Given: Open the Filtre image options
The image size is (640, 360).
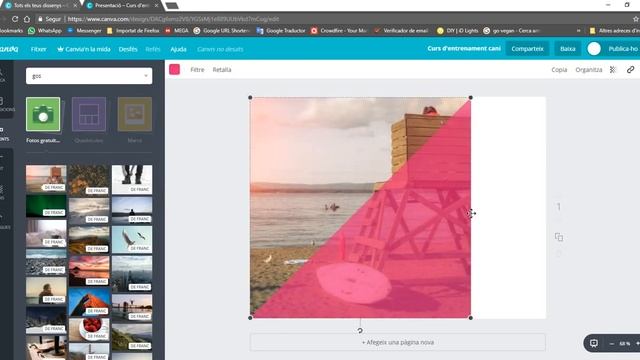Looking at the screenshot, I should [x=197, y=70].
